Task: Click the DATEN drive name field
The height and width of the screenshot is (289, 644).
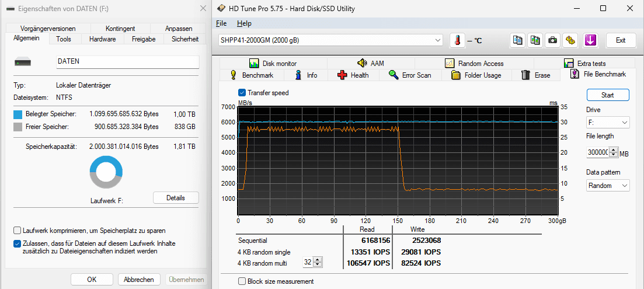Action: tap(127, 62)
